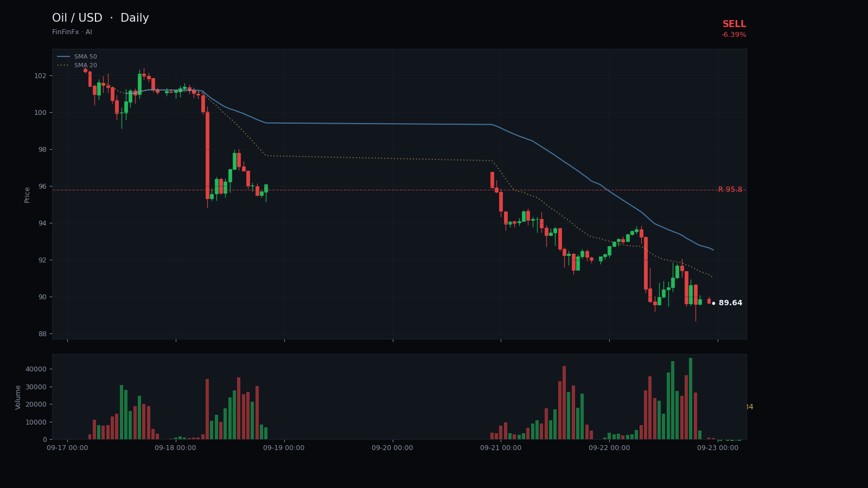Click the "09-17 00:00" date label
Viewport: 868px width, 488px height.
[67, 448]
